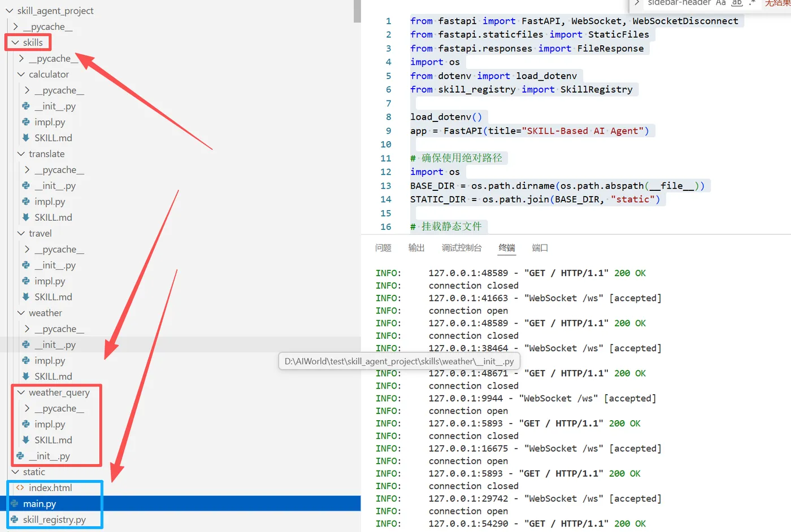Click the explorer vertical scrollbar

click(x=357, y=11)
